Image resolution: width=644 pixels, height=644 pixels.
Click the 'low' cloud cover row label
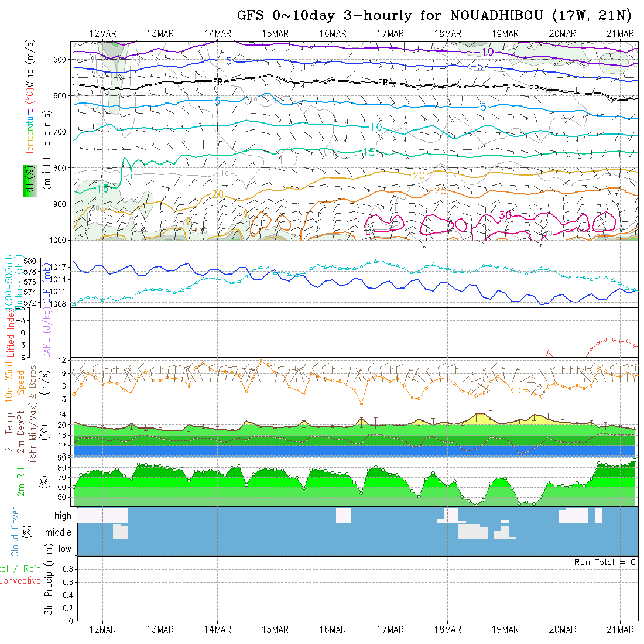point(64,549)
